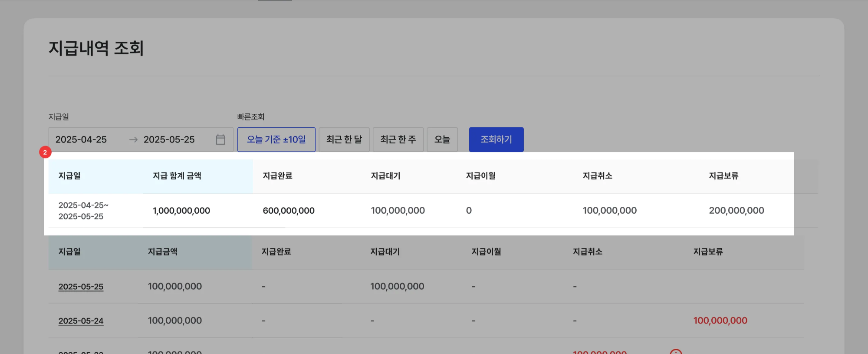The image size is (868, 354).
Task: Select the 오늘 quick filter
Action: [x=442, y=139]
